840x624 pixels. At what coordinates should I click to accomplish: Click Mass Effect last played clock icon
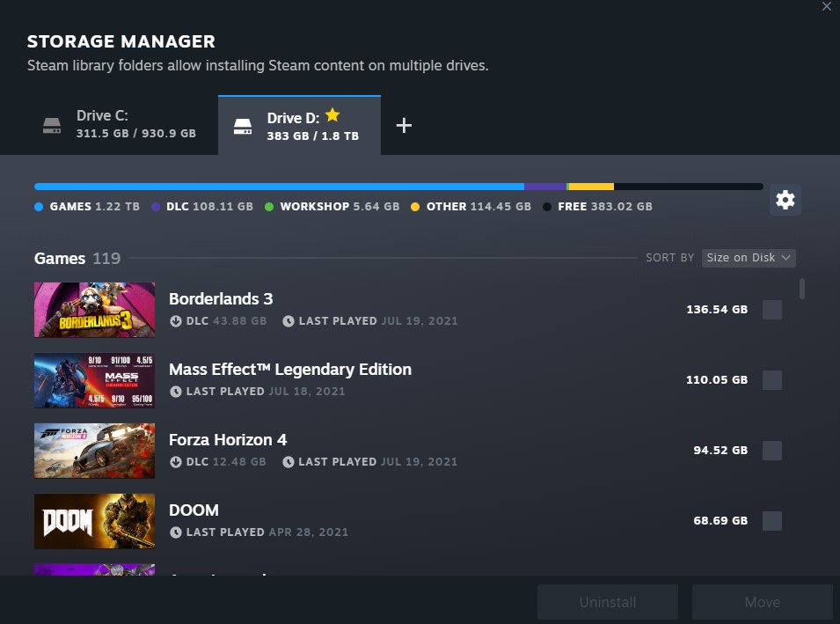[x=176, y=392]
